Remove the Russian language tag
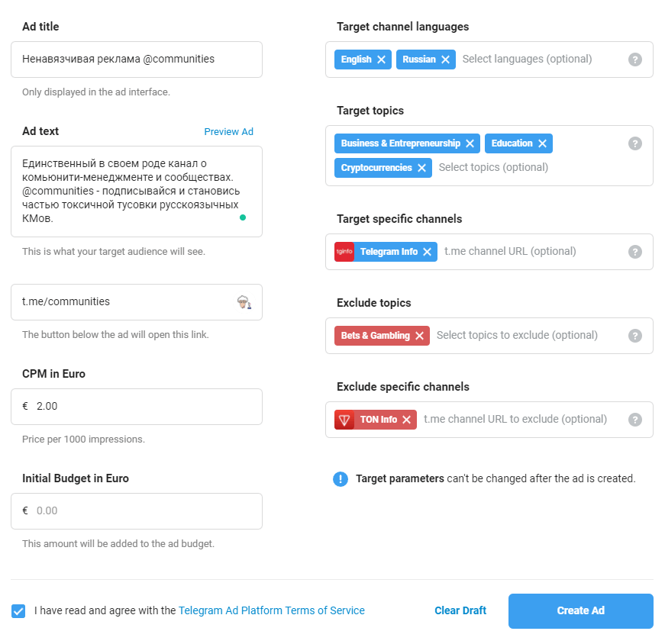This screenshot has width=665, height=644. point(445,60)
